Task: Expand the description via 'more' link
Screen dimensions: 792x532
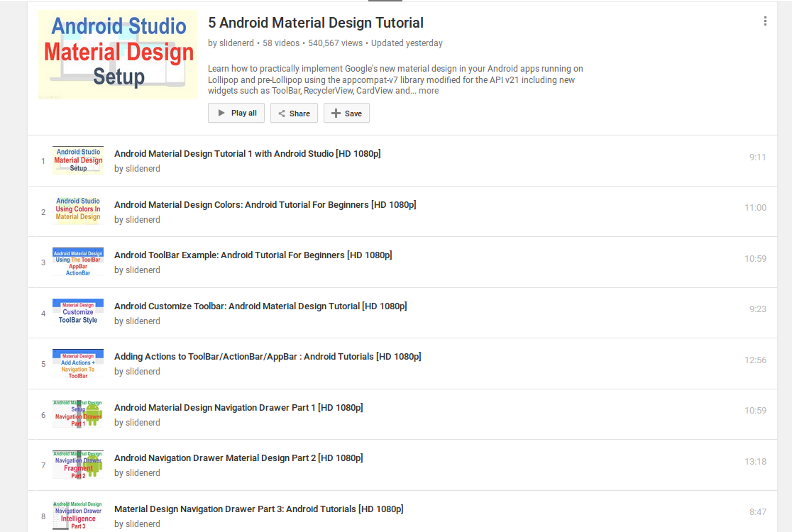Action: pos(428,91)
